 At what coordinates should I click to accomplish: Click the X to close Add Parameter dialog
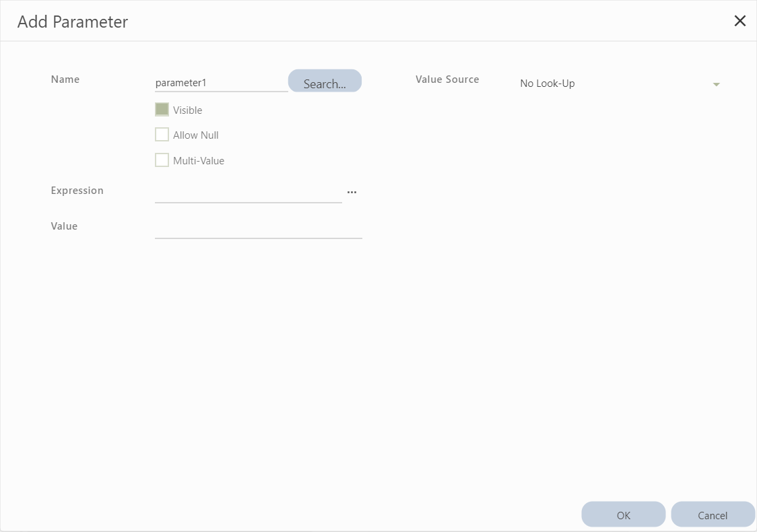pyautogui.click(x=739, y=21)
